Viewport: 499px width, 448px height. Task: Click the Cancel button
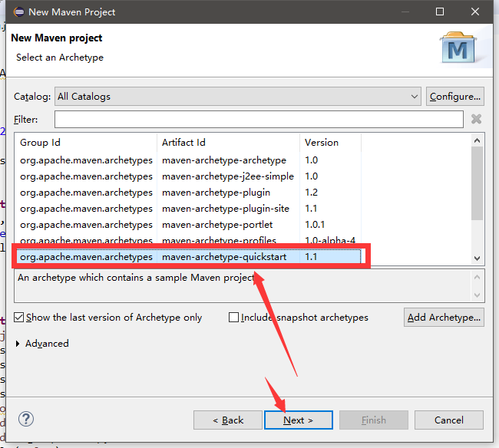pyautogui.click(x=449, y=420)
